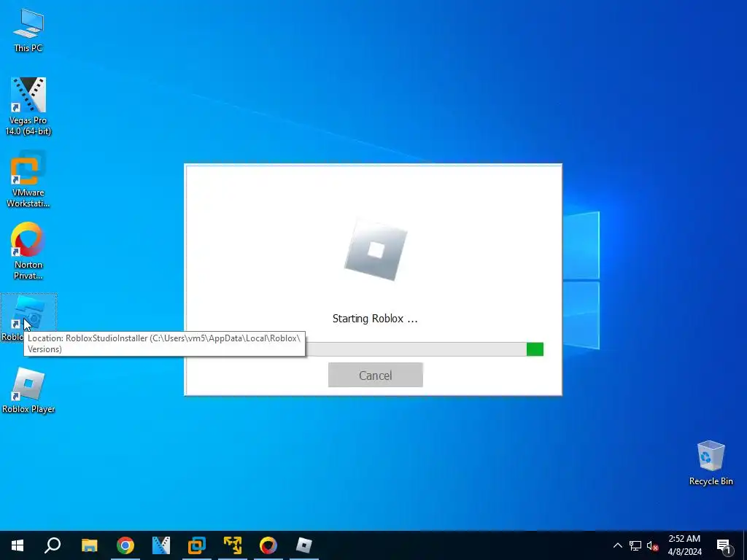The width and height of the screenshot is (747, 560).
Task: Click the Roblox launch progress bar
Action: [x=424, y=349]
